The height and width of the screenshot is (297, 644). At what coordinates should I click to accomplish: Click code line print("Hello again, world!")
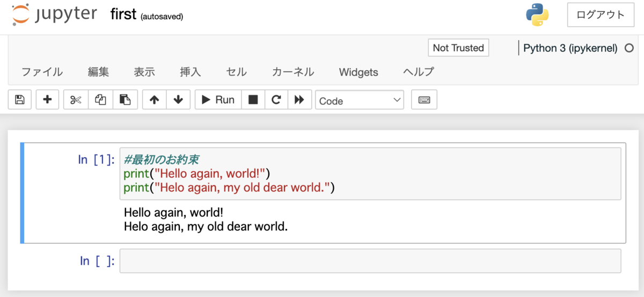click(x=197, y=173)
